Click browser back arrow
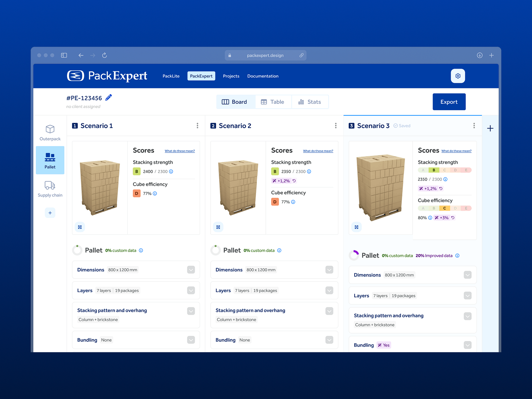 81,55
